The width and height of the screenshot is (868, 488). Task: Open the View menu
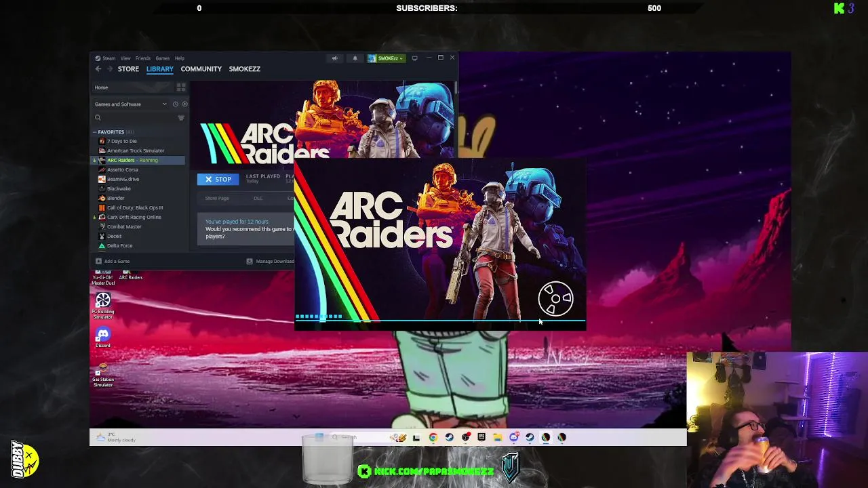[125, 58]
